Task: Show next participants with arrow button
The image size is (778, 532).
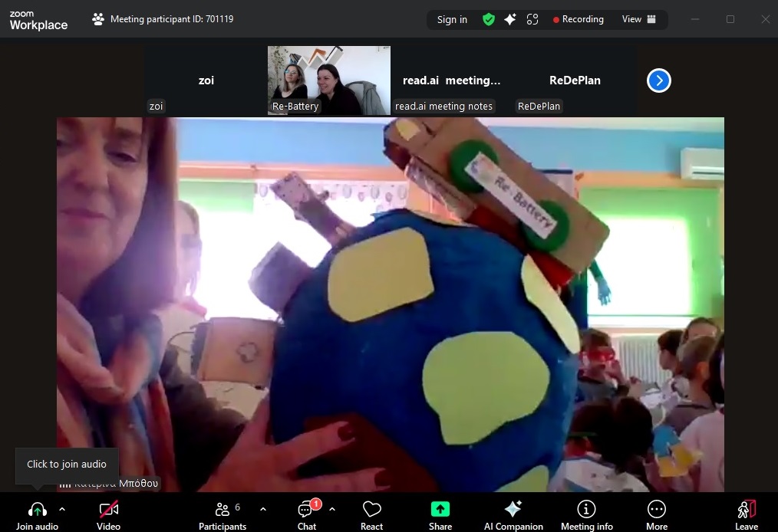Action: point(658,80)
